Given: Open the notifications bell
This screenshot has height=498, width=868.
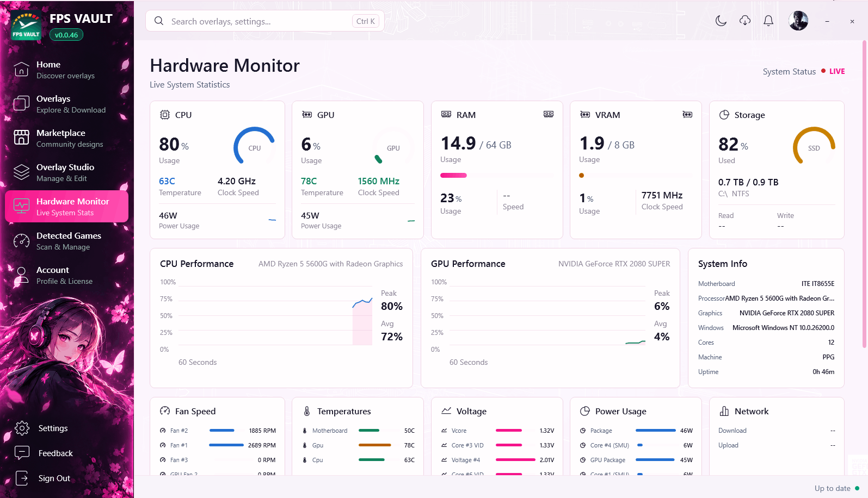Looking at the screenshot, I should point(768,21).
